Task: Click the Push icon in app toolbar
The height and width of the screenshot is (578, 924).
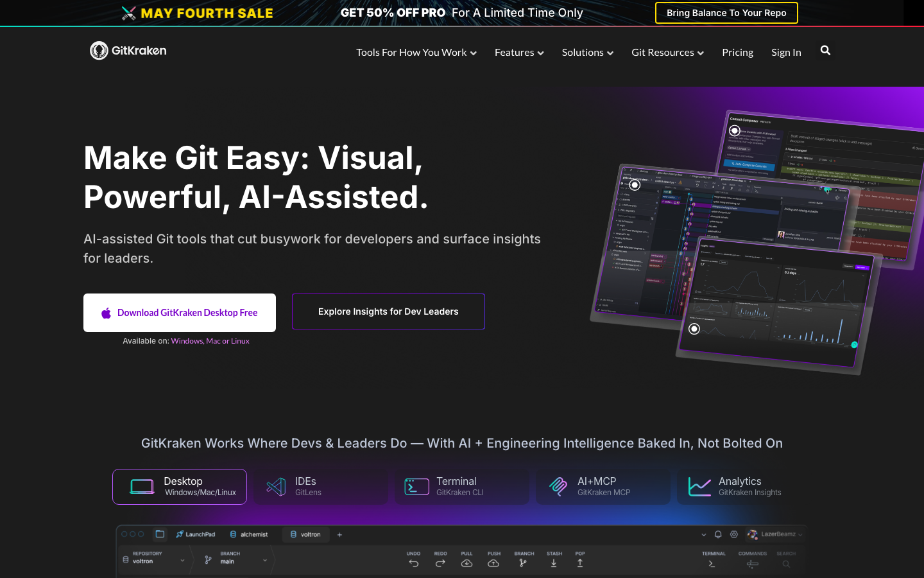Action: click(x=493, y=563)
